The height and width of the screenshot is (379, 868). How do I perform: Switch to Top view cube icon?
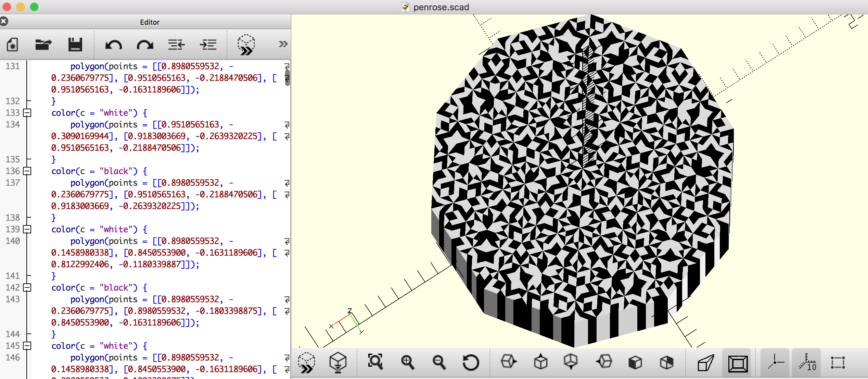(540, 362)
